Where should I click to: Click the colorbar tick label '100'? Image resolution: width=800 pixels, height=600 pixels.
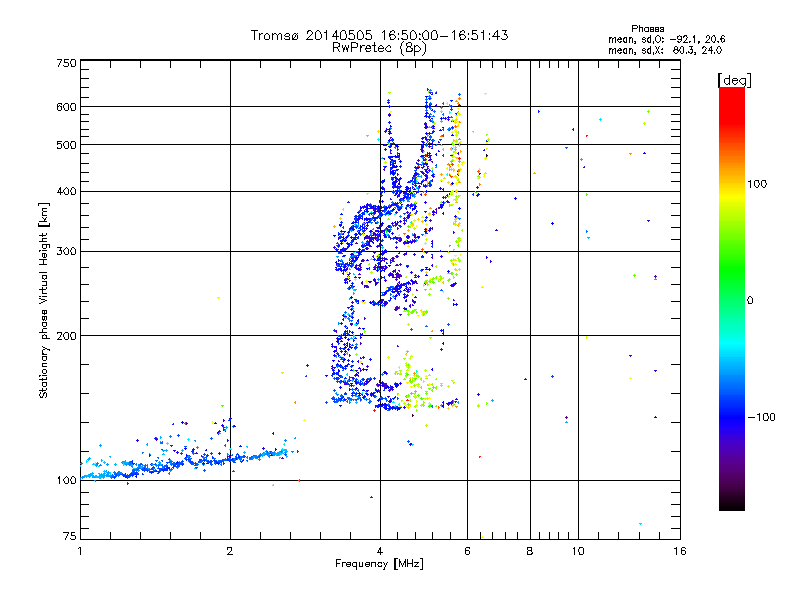tap(757, 184)
